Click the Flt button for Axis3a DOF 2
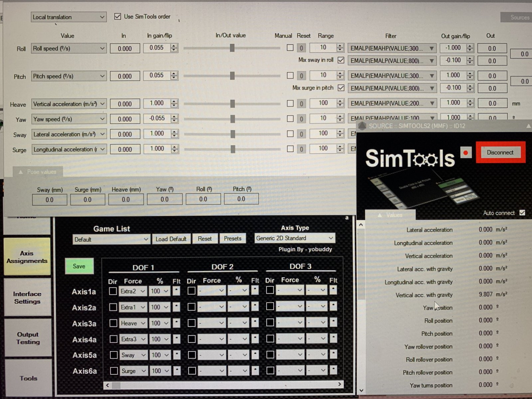532x399 pixels. [x=255, y=322]
